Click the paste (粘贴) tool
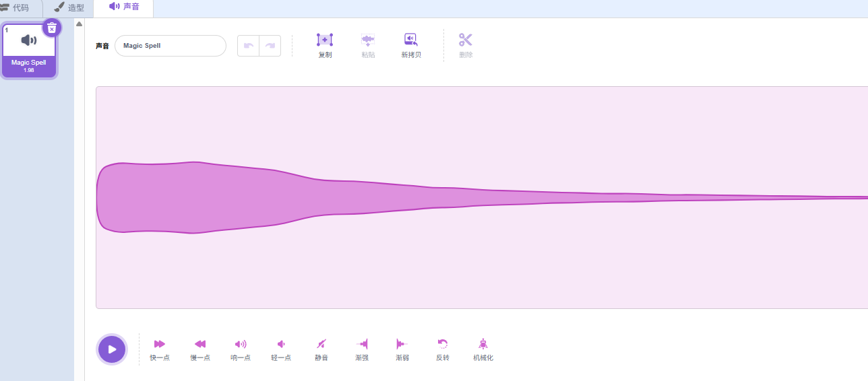 pos(367,40)
